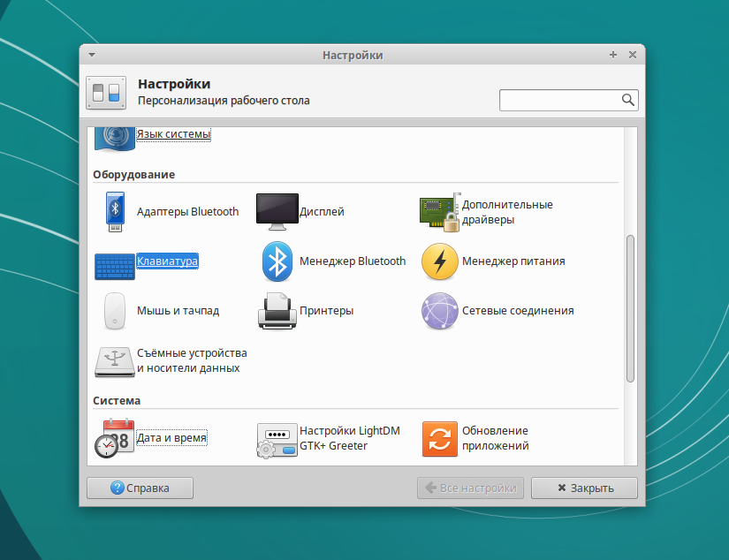Click the Настройки LightDM GTK+ Greeter text
Image resolution: width=729 pixels, height=560 pixels.
350,438
